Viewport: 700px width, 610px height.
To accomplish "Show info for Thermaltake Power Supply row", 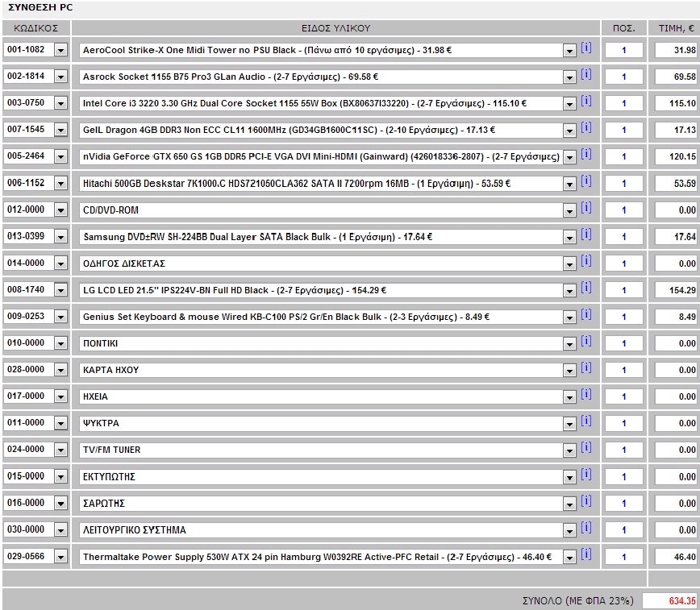I will (x=586, y=554).
